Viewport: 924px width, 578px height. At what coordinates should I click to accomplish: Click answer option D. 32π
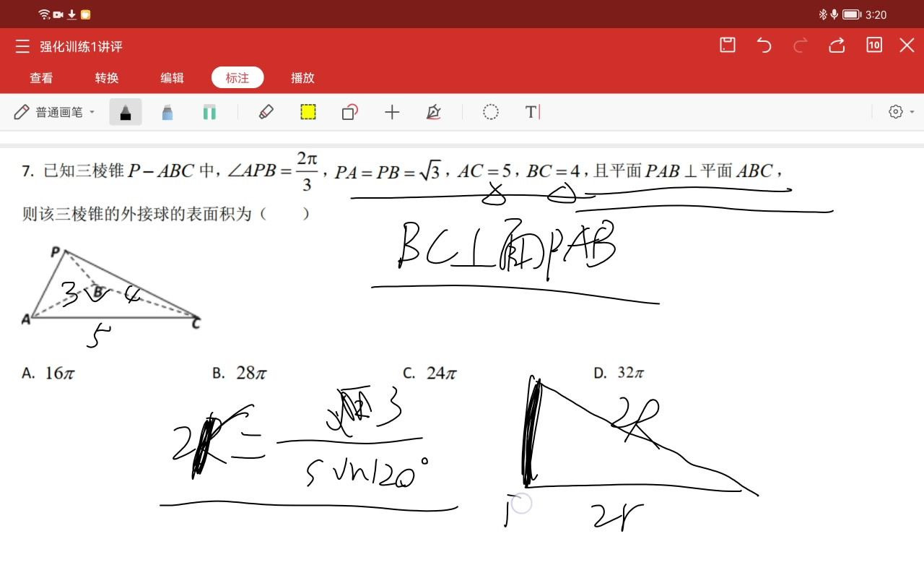pos(619,373)
